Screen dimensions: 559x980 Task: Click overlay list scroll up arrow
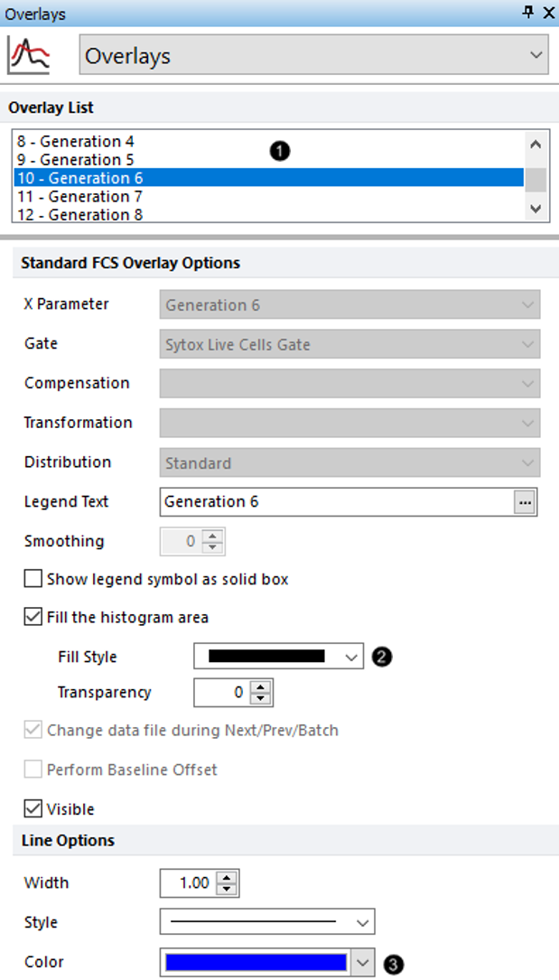(x=536, y=145)
